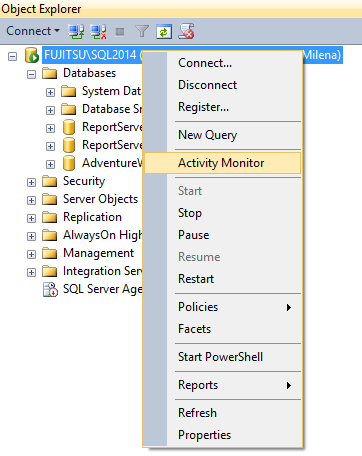Screen dimensions: 362x456
Task: Expand the Database Snapshots folder
Action: 50,110
